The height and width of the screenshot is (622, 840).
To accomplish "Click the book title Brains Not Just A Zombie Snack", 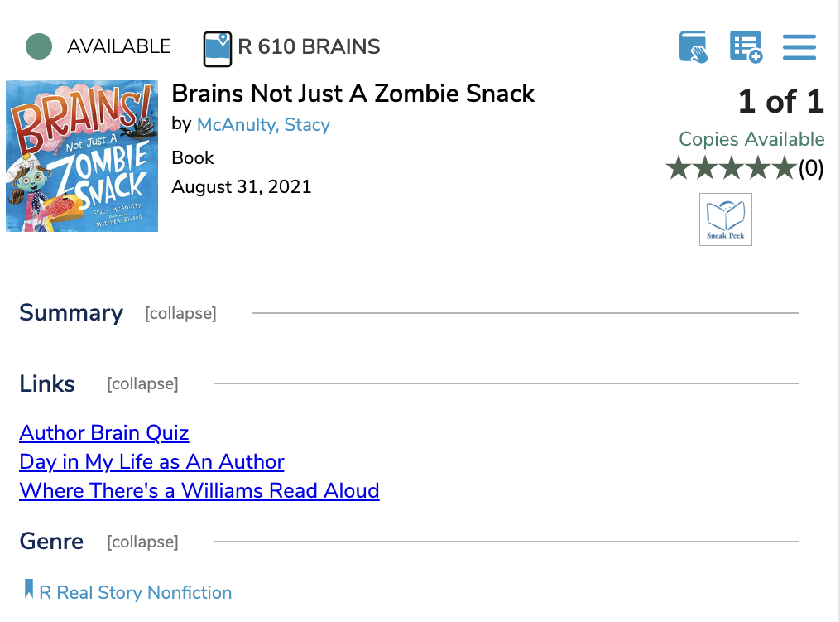I will pyautogui.click(x=353, y=94).
